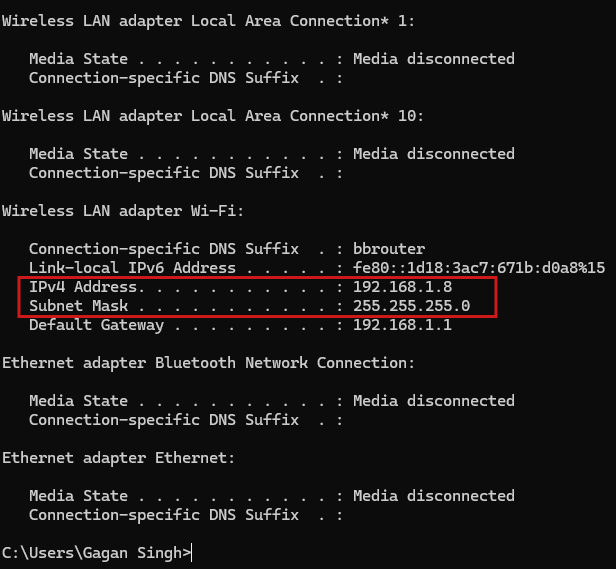
Task: Click the Subnet Mask label text
Action: point(79,306)
